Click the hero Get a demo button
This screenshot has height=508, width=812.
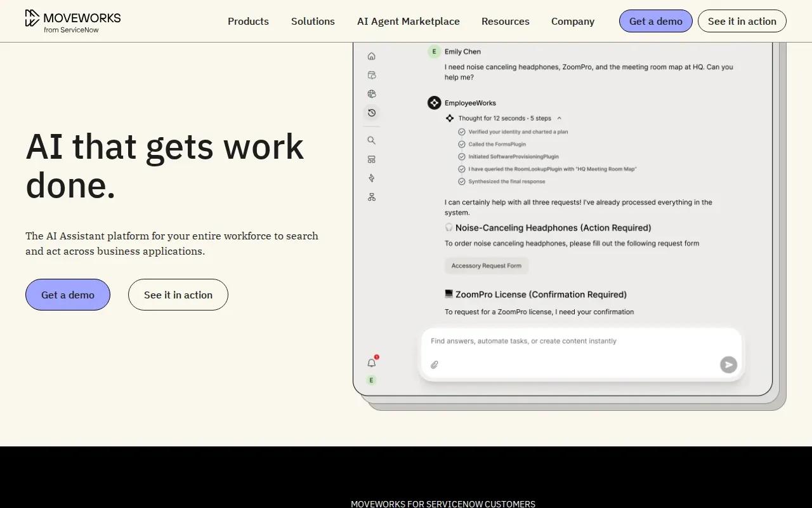[x=68, y=295]
